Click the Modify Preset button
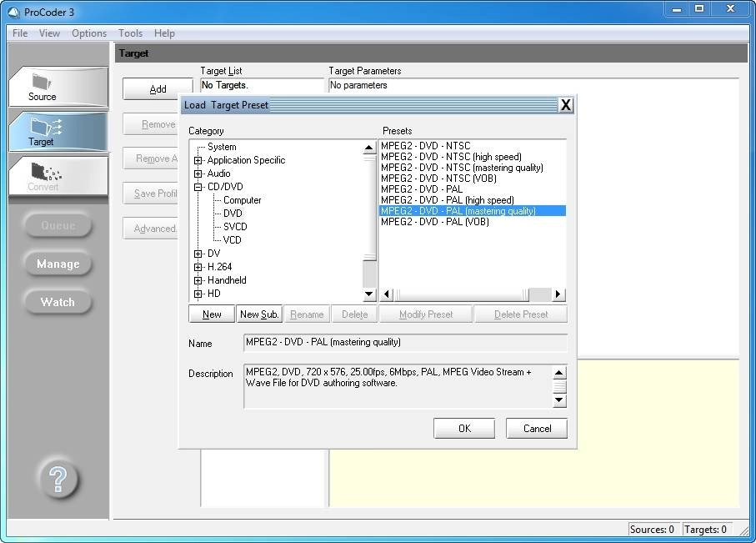The image size is (756, 543). 426,314
